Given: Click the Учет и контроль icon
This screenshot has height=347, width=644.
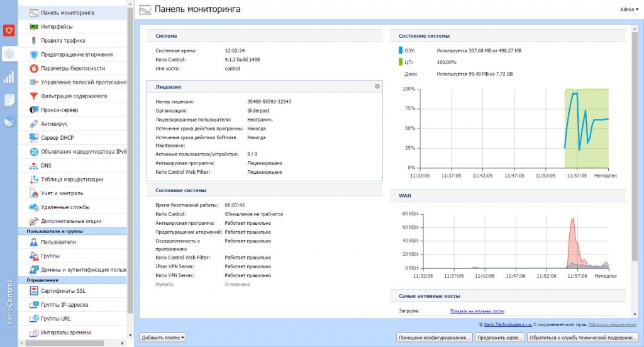Looking at the screenshot, I should pos(34,193).
